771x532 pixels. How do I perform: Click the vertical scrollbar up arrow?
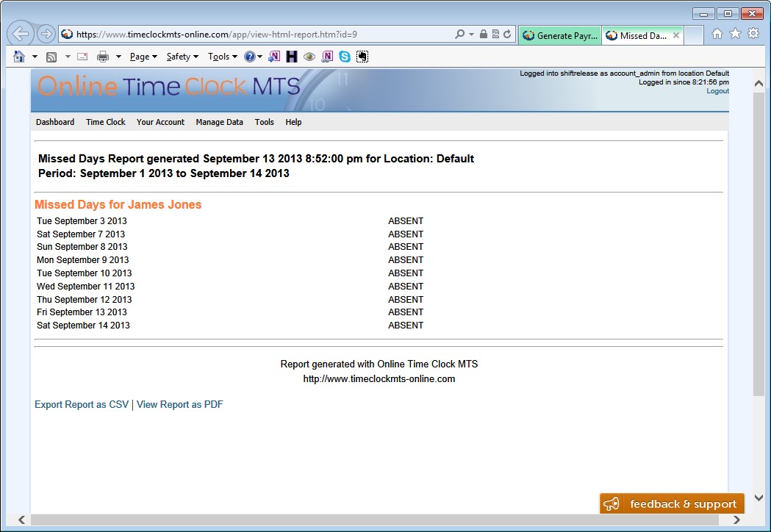[x=759, y=84]
